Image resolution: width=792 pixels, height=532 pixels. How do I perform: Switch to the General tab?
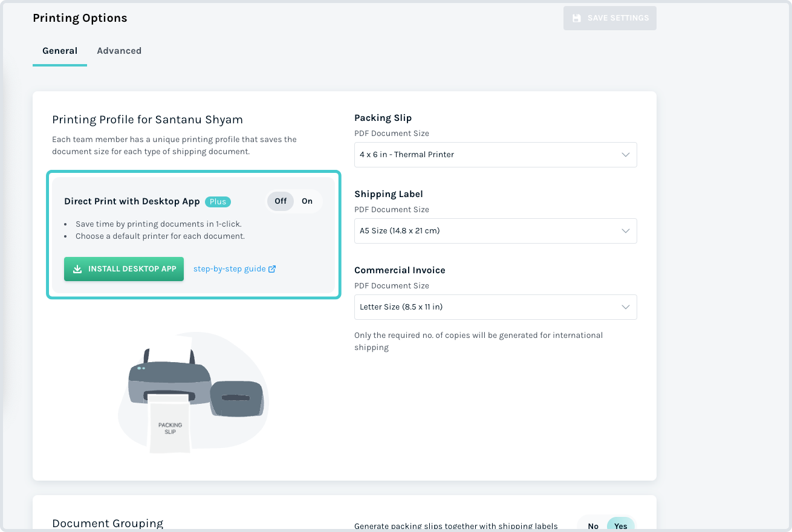[x=60, y=51]
